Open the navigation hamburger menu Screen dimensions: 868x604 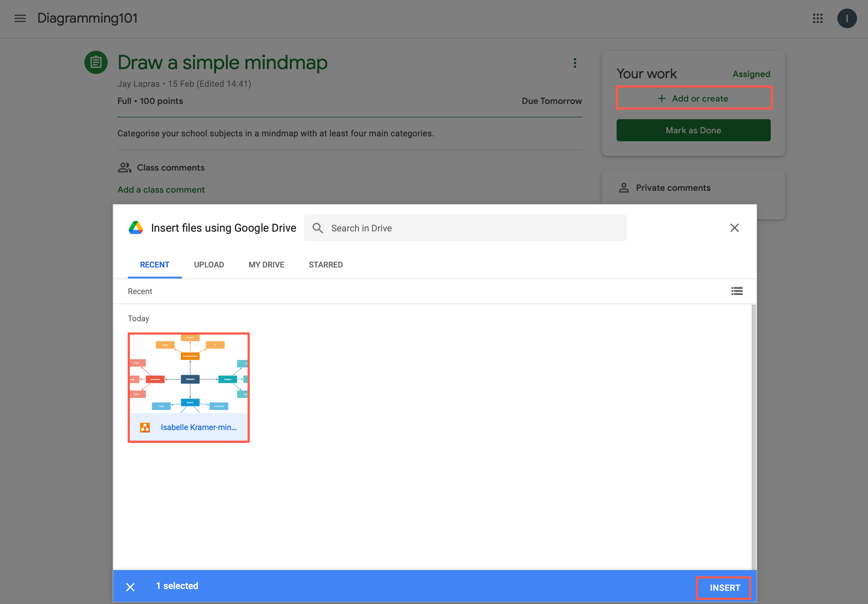pyautogui.click(x=20, y=18)
